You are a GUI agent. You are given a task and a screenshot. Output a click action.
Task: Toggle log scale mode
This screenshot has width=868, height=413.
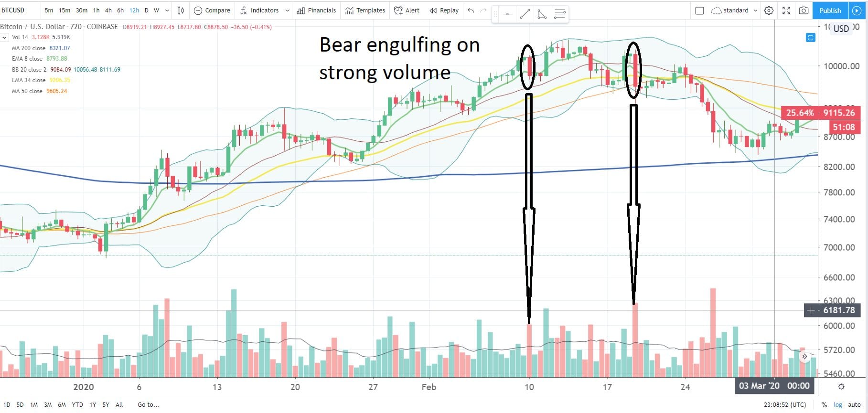[838, 404]
